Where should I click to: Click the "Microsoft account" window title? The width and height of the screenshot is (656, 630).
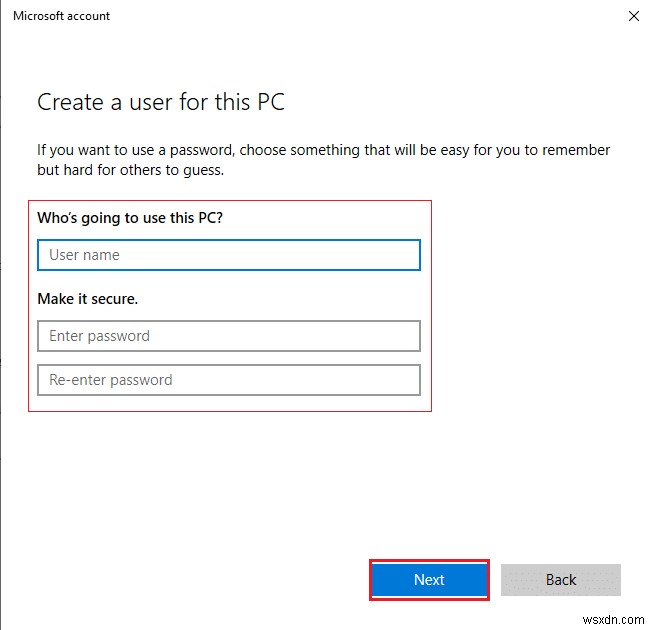point(62,16)
